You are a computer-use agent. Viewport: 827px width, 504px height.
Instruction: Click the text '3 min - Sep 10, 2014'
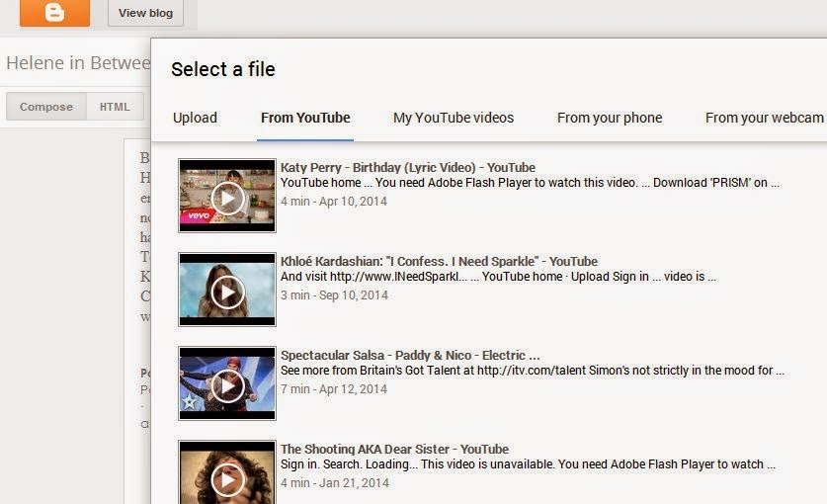334,295
